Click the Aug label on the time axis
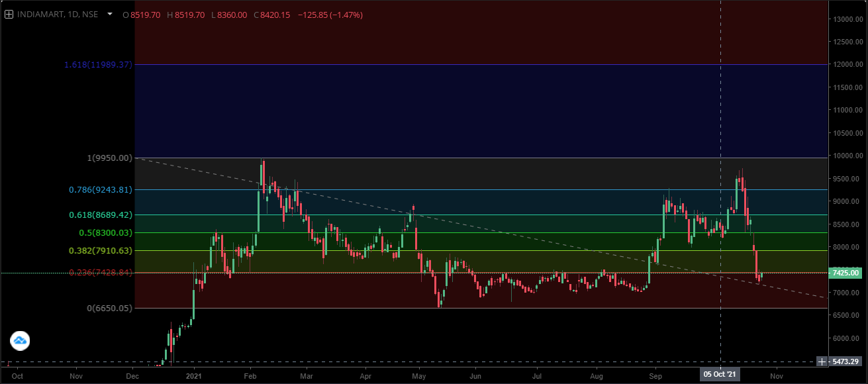 (596, 375)
